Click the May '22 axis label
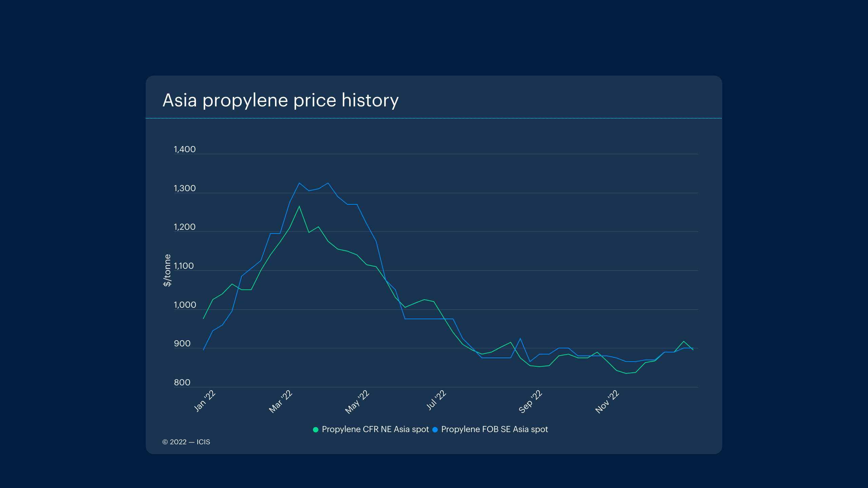 (x=357, y=402)
